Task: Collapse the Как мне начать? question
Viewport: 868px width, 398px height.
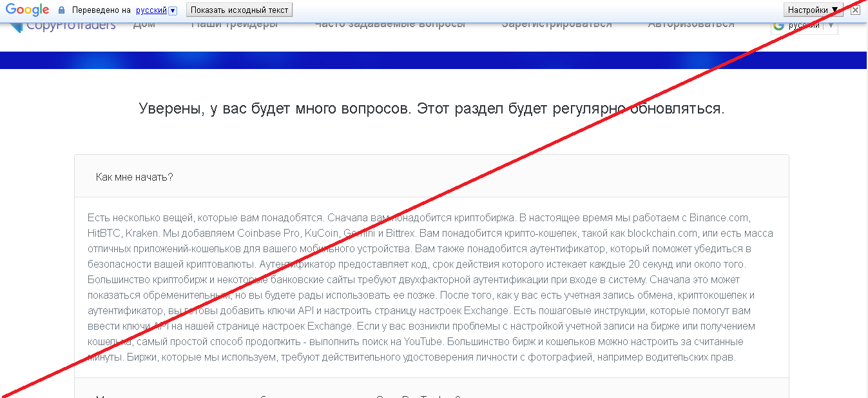Action: click(432, 177)
